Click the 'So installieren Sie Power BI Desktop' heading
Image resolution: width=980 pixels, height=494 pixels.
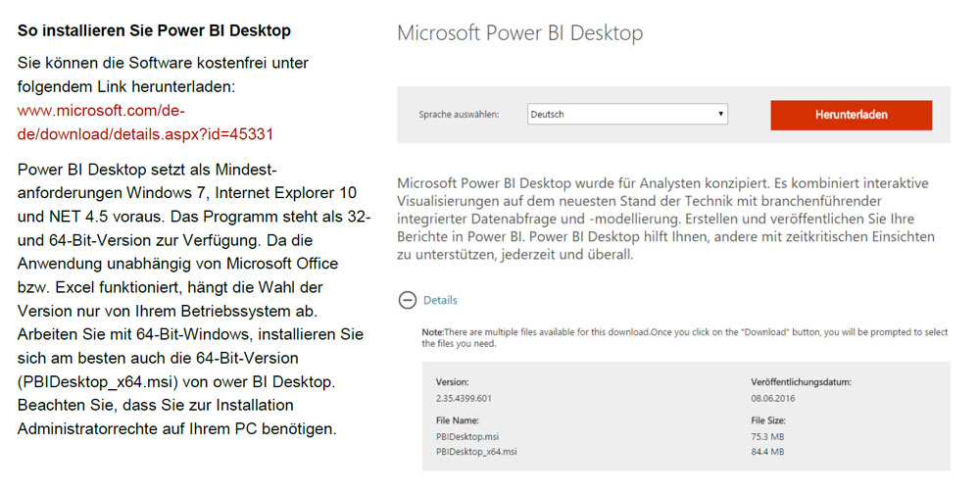[154, 30]
